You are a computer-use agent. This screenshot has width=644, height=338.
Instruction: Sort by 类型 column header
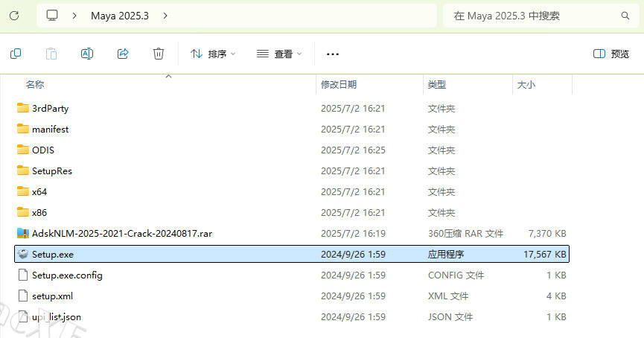click(x=437, y=85)
